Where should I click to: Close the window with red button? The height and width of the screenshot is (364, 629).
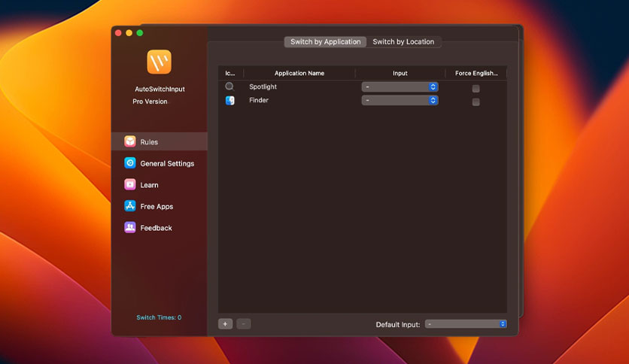pyautogui.click(x=118, y=33)
